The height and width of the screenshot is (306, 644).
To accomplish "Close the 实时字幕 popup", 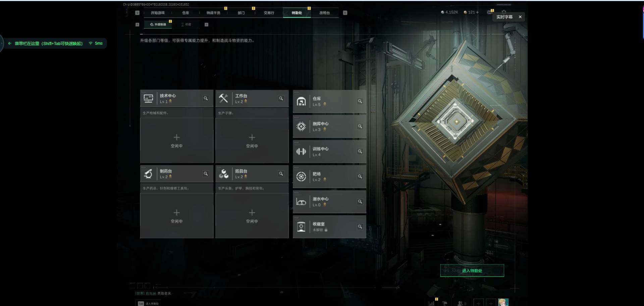I will pyautogui.click(x=520, y=17).
